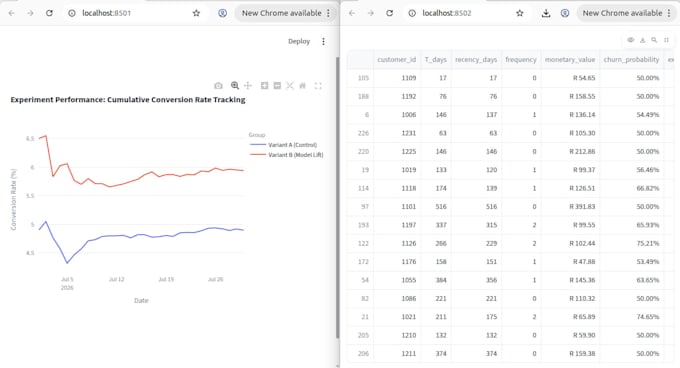The height and width of the screenshot is (368, 680).
Task: Select the row index cell 105
Action: pyautogui.click(x=360, y=78)
